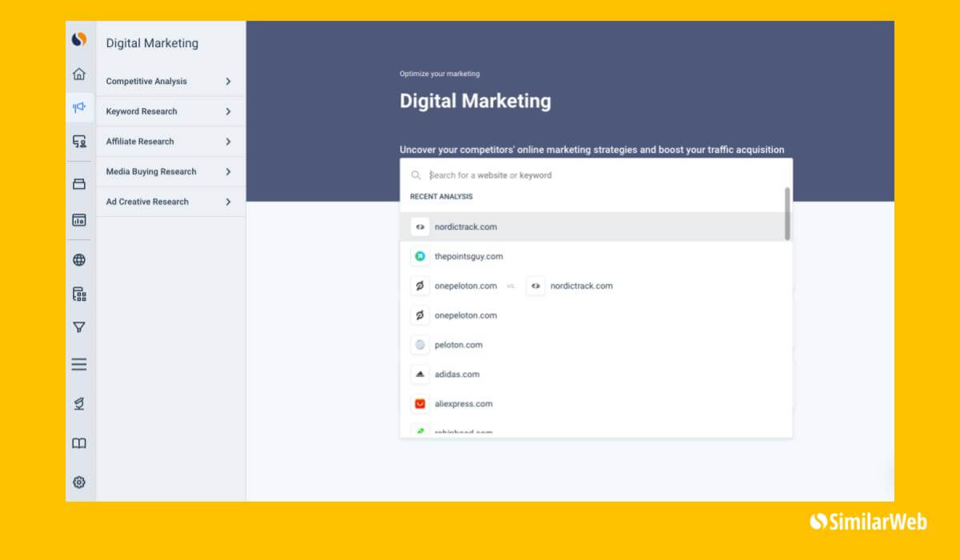
Task: Click favicon of standalone onepeloton.com entry
Action: [420, 315]
